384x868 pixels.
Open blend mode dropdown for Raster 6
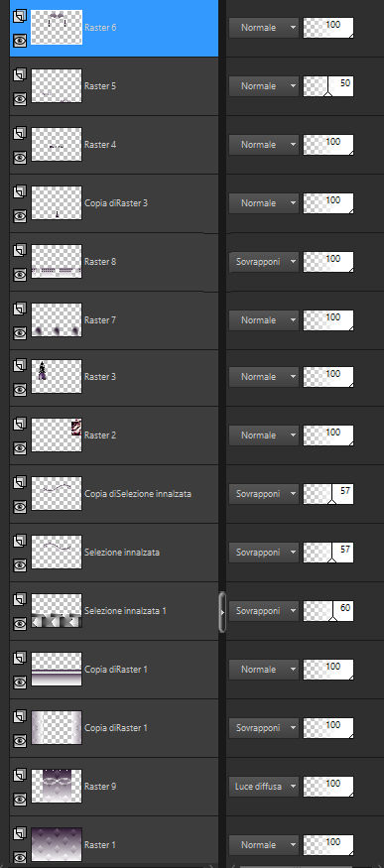click(264, 28)
